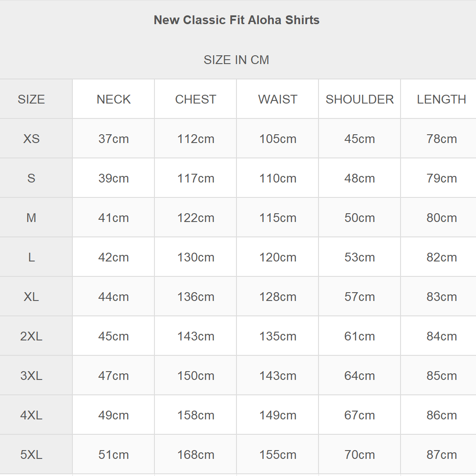Select the 5XL size row label
The height and width of the screenshot is (476, 476).
[31, 455]
